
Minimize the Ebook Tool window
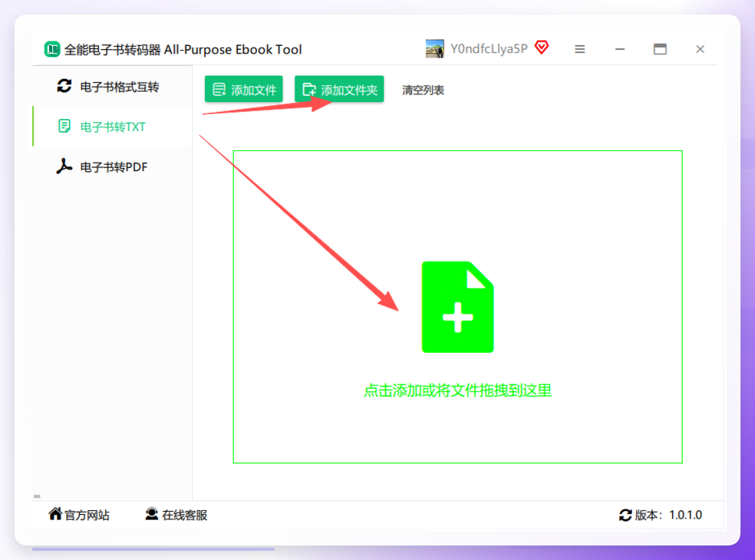(x=620, y=49)
